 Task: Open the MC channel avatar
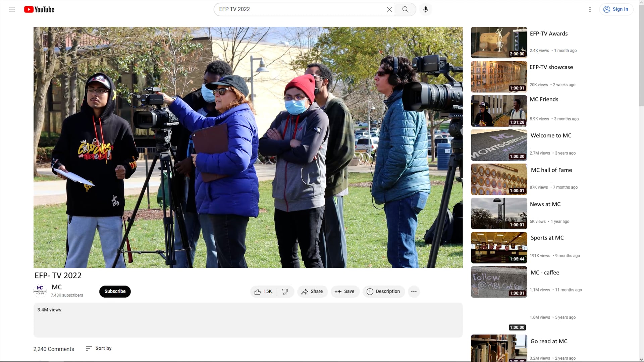point(40,290)
